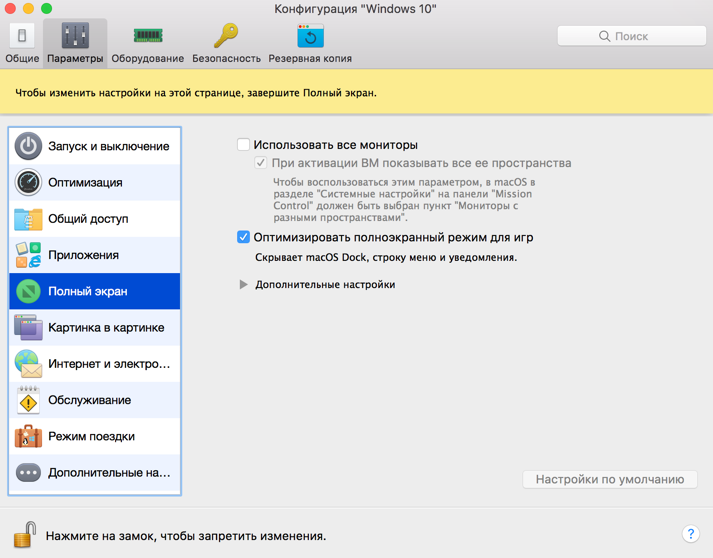
Task: Select Режим поездки sidebar row
Action: pos(95,437)
